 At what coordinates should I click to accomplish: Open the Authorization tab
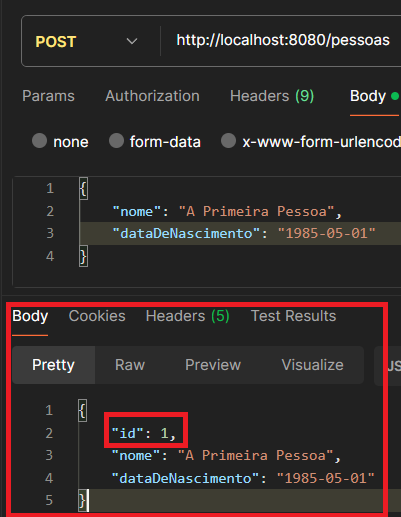pyautogui.click(x=152, y=96)
